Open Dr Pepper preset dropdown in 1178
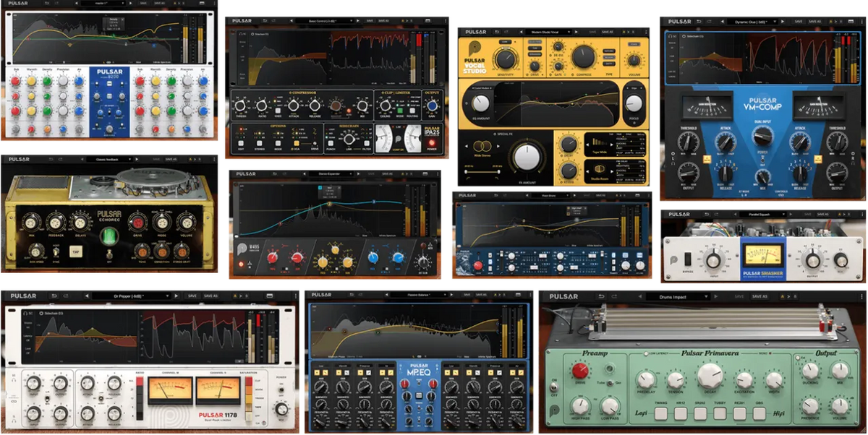The width and height of the screenshot is (868, 435). coord(131,296)
